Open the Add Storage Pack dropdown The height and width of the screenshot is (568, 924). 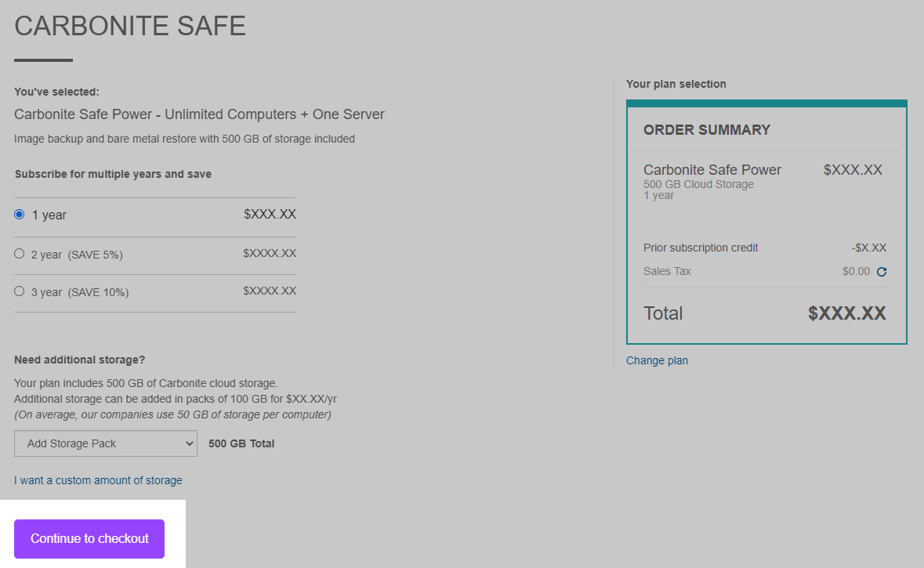106,443
